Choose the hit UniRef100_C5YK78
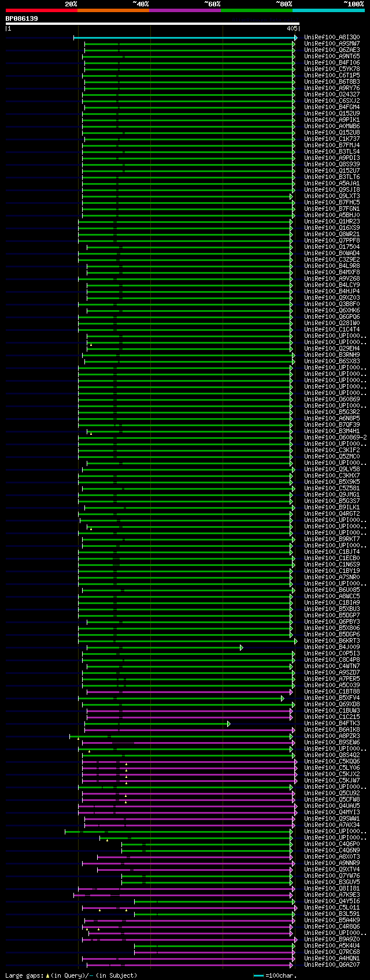The height and width of the screenshot is (980, 370). pyautogui.click(x=332, y=69)
